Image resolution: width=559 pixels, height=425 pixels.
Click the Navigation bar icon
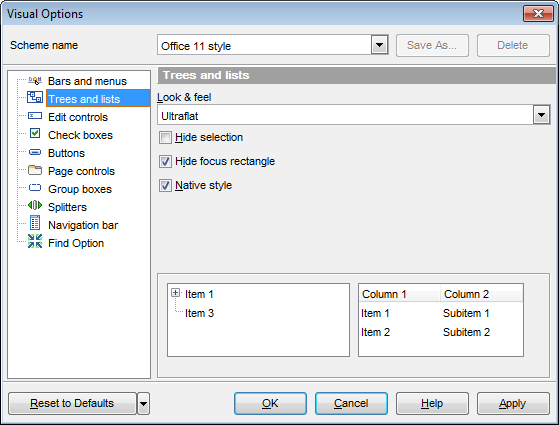pyautogui.click(x=35, y=223)
